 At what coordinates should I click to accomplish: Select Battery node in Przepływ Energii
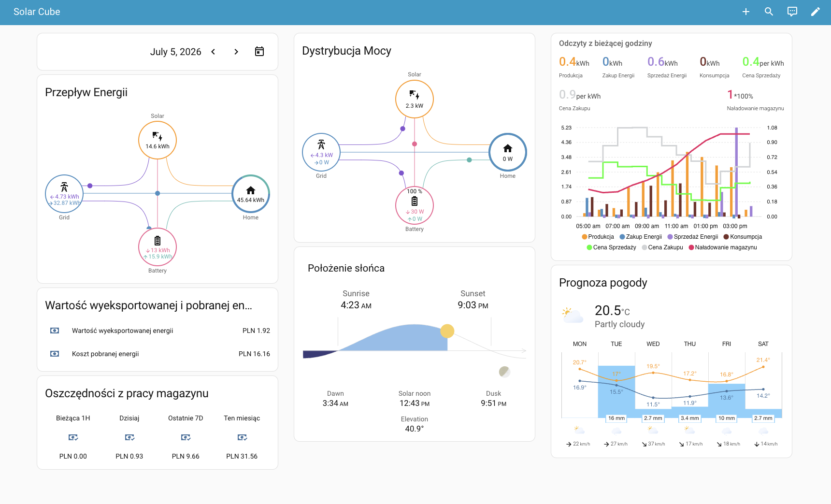pyautogui.click(x=158, y=247)
